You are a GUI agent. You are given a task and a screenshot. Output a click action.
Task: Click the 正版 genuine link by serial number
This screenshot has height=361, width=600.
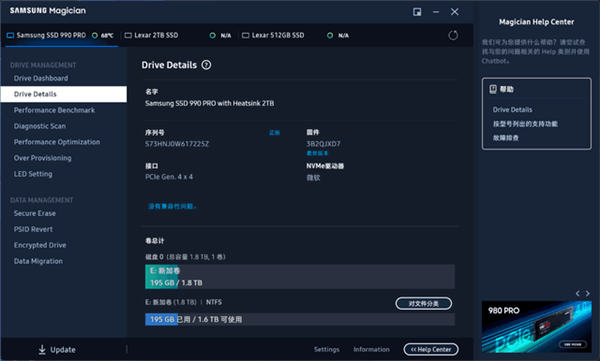[274, 132]
